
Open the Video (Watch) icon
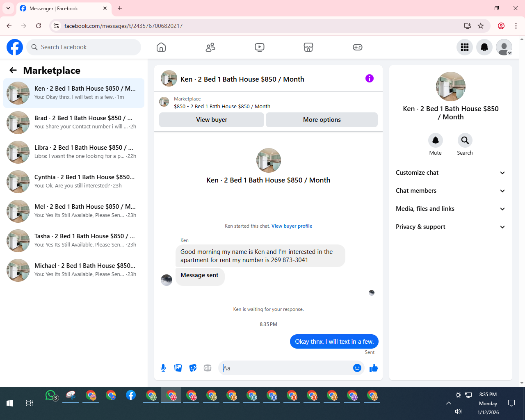[x=260, y=47]
